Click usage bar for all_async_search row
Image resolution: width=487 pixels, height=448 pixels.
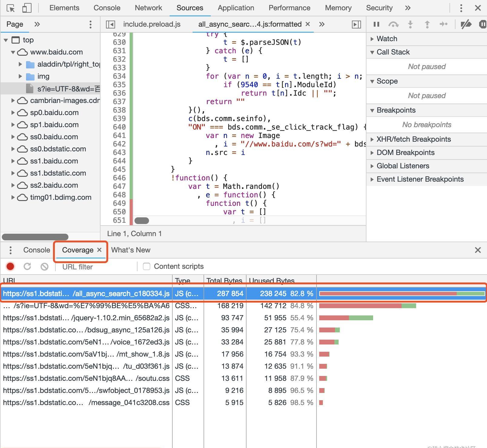[402, 294]
